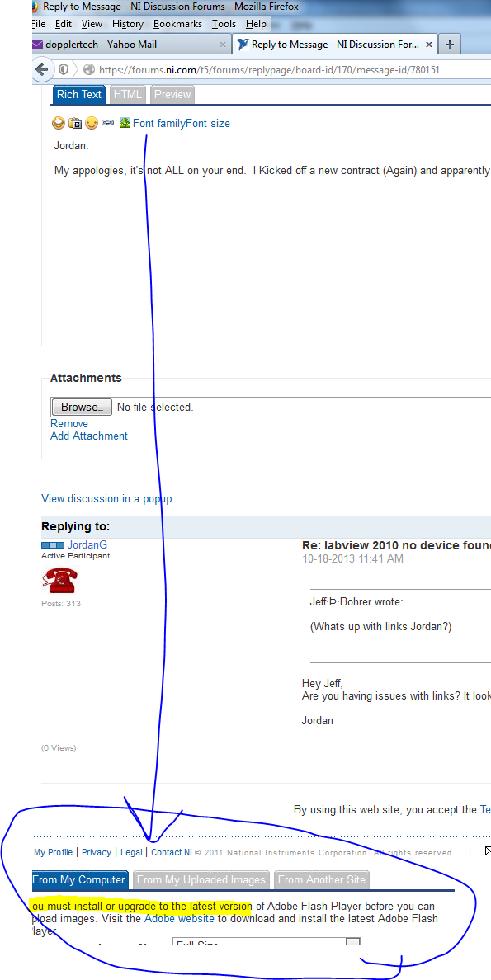Image resolution: width=491 pixels, height=980 pixels.
Task: Close the dopplertech Yahoo Mail tab
Action: [223, 45]
